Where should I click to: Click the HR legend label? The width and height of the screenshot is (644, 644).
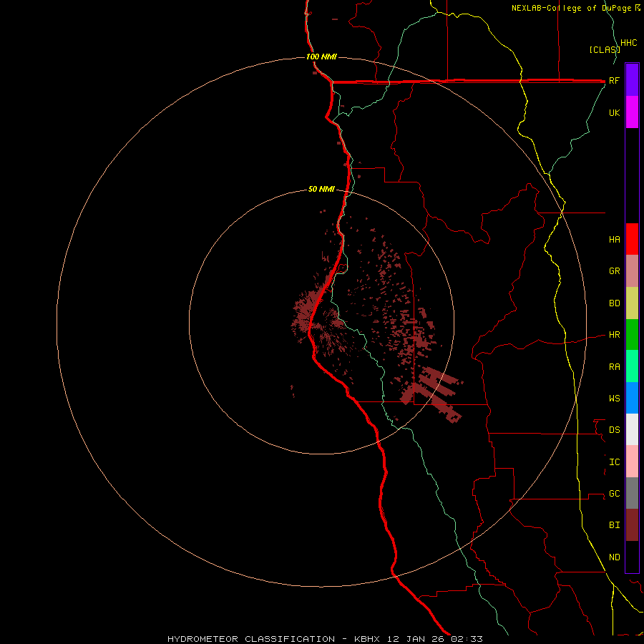pos(615,335)
